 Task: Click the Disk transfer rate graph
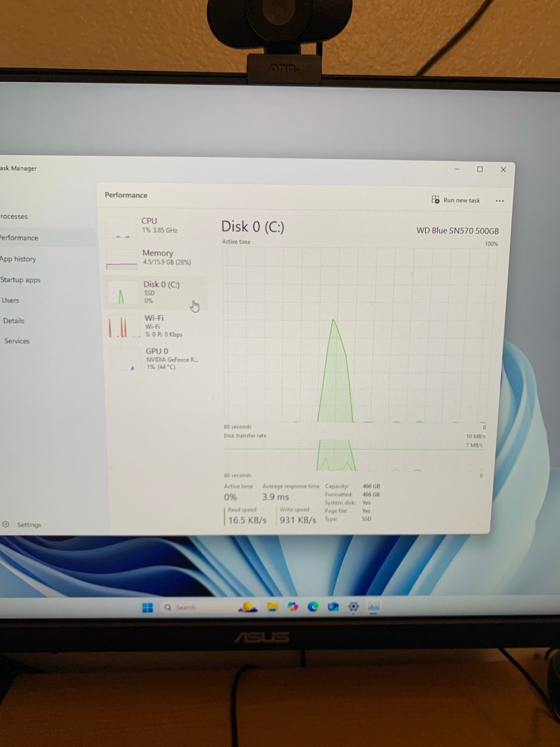point(354,455)
